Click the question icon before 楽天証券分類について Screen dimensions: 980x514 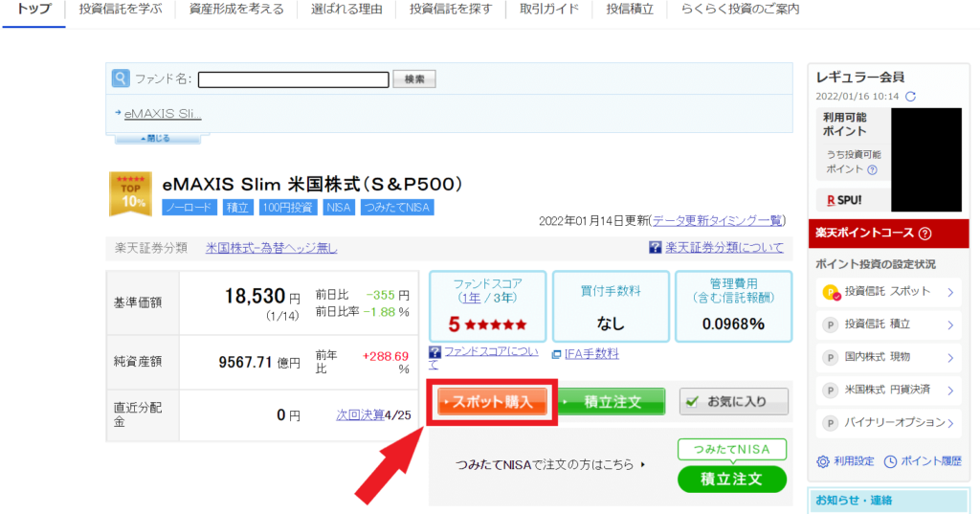click(x=655, y=248)
